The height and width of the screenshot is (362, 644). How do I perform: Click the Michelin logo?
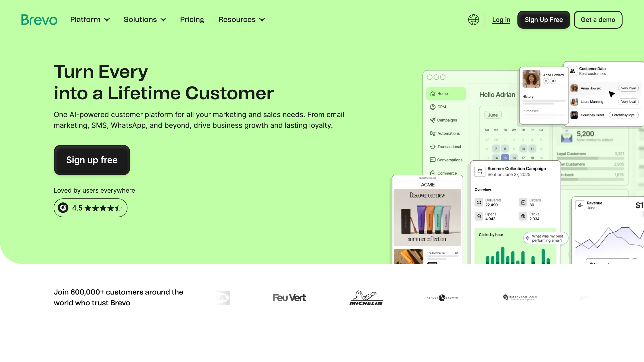(366, 298)
